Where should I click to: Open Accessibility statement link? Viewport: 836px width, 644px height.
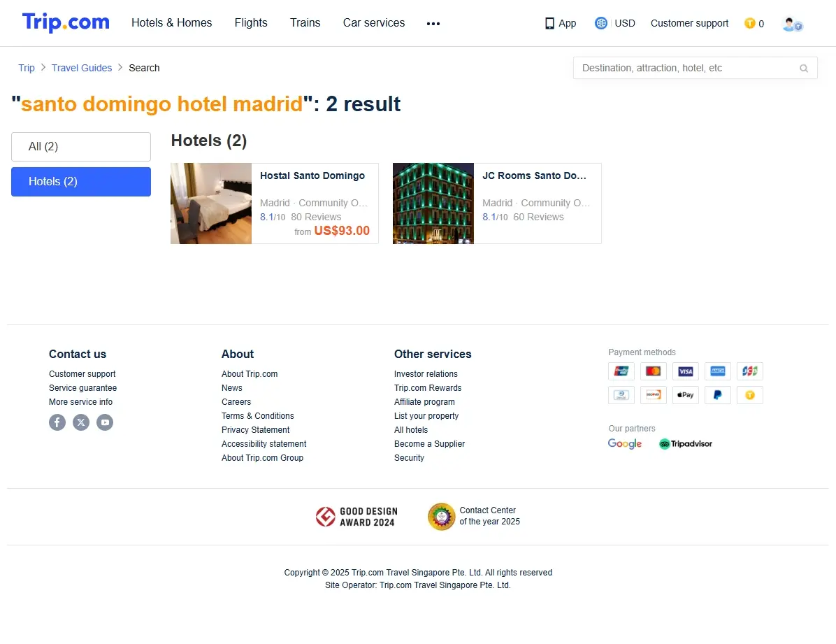[264, 444]
